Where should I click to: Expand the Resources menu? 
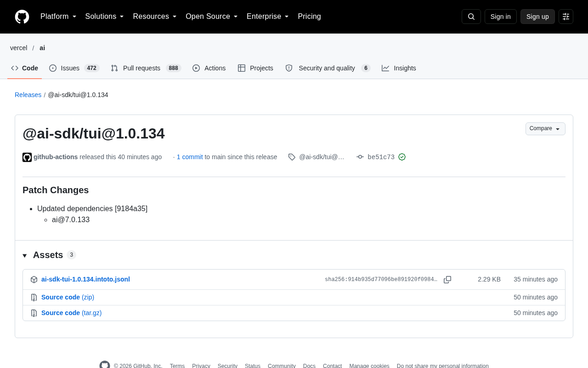[x=155, y=17]
